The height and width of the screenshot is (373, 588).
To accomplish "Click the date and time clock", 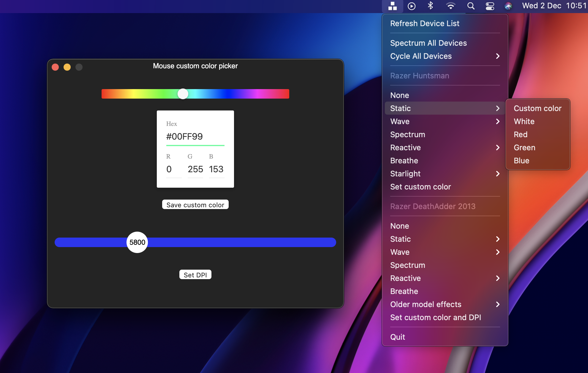I will (554, 6).
